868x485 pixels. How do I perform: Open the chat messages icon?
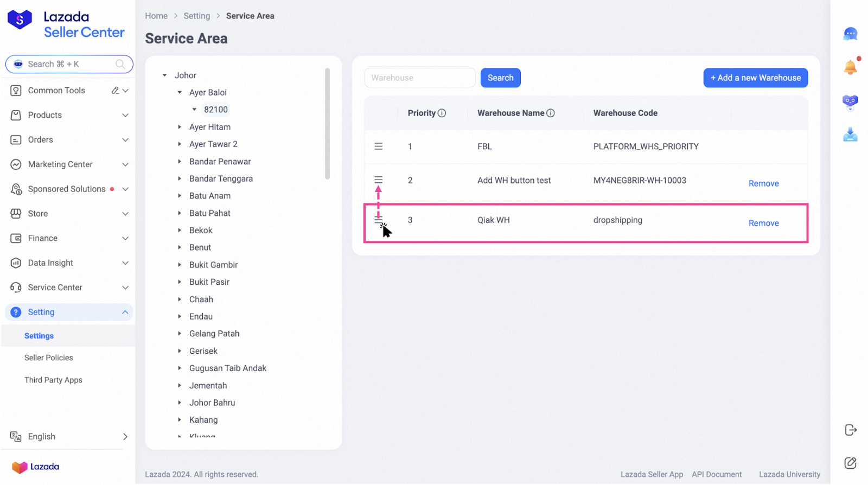[x=850, y=34]
